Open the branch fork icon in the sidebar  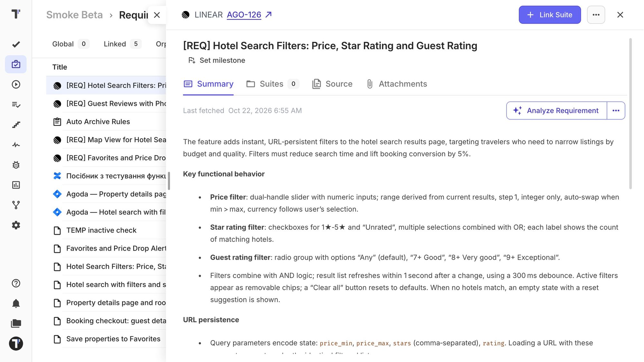coord(16,205)
